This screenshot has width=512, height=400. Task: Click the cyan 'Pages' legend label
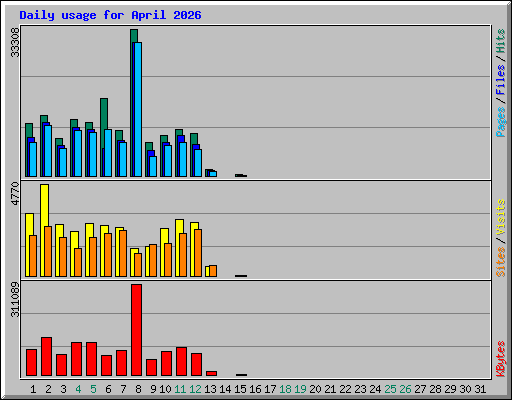[x=500, y=122]
